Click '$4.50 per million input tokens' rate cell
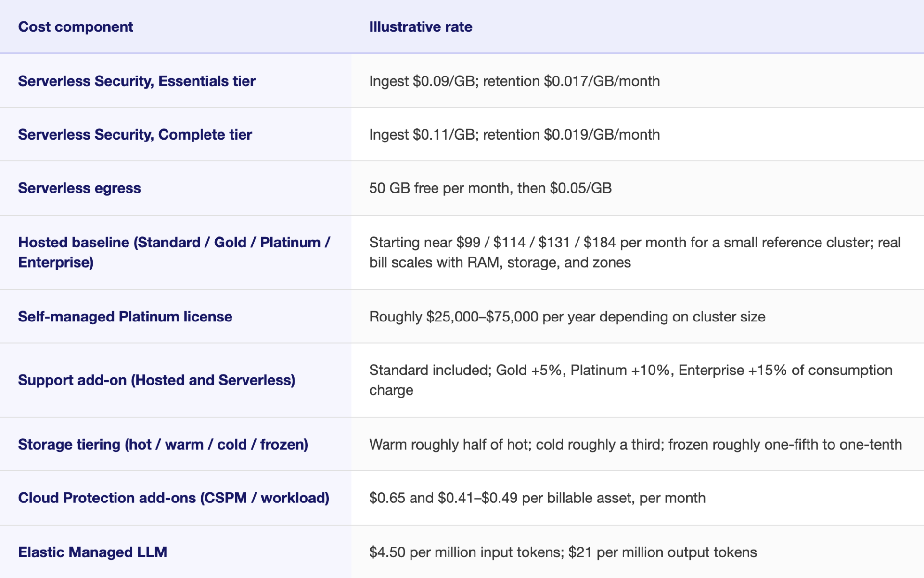 563,552
